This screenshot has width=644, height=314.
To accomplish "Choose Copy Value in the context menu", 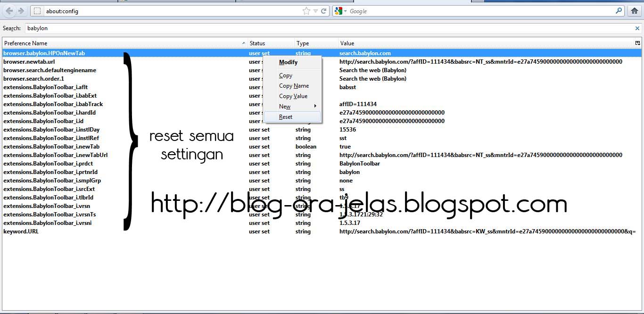I will (292, 96).
